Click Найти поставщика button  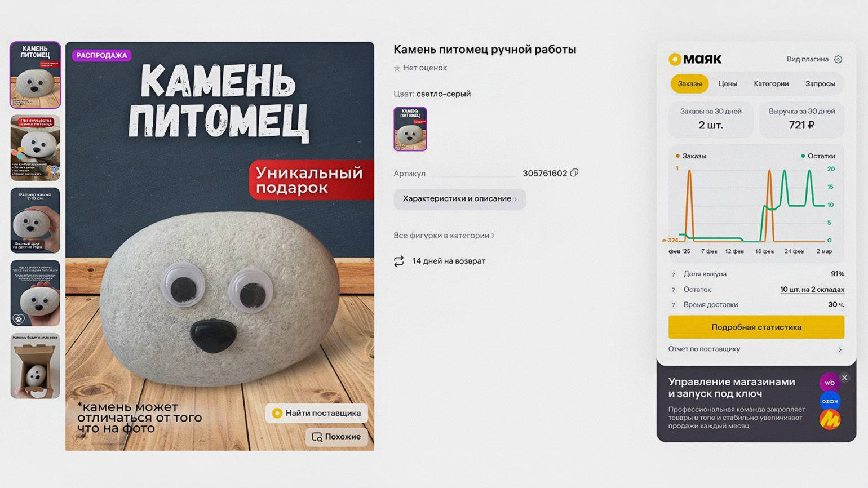[317, 413]
